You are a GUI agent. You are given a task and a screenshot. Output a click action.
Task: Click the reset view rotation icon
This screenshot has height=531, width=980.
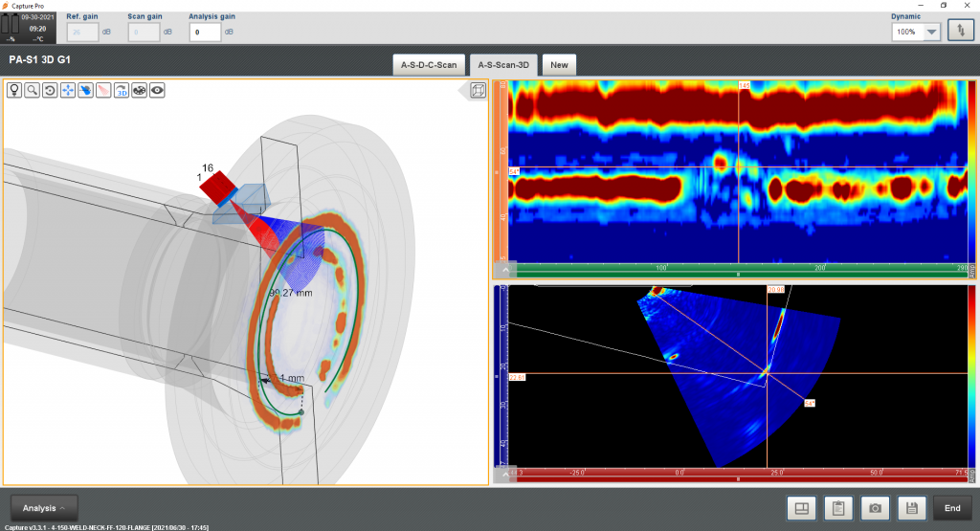point(50,90)
